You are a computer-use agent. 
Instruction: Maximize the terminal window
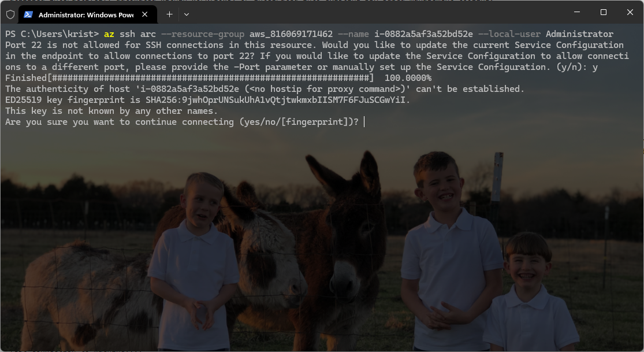[x=603, y=12]
